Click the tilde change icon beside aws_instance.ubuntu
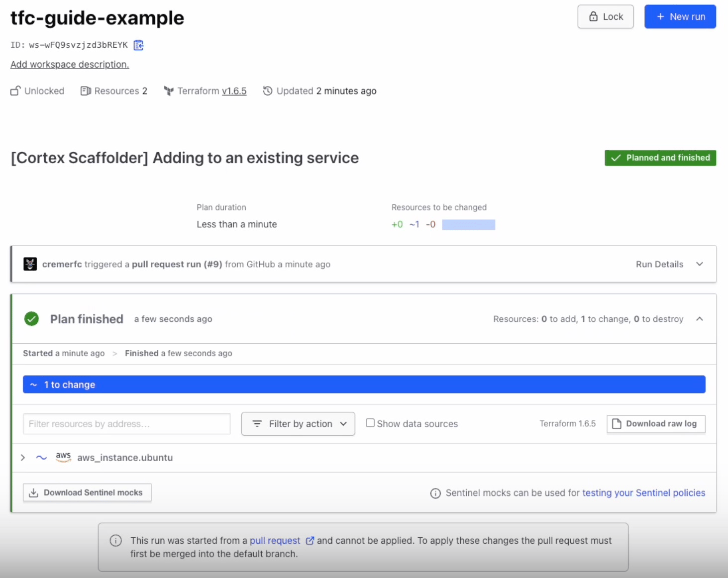728x578 pixels. point(41,458)
